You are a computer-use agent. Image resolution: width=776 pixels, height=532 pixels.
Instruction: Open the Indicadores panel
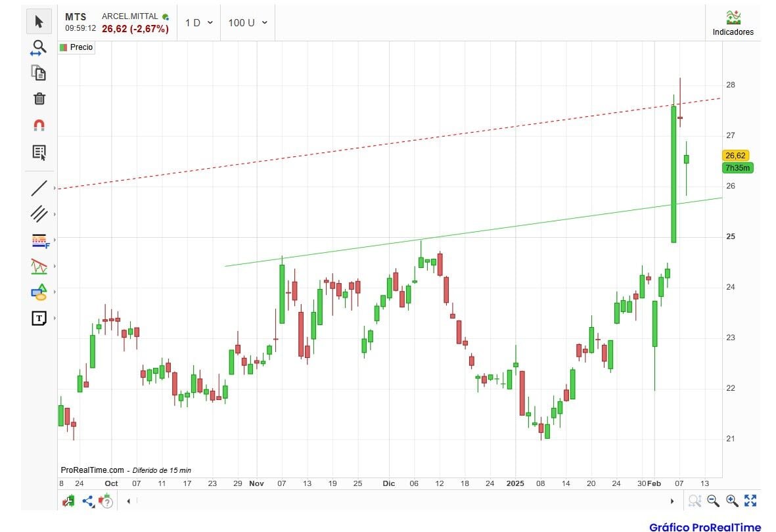click(733, 23)
